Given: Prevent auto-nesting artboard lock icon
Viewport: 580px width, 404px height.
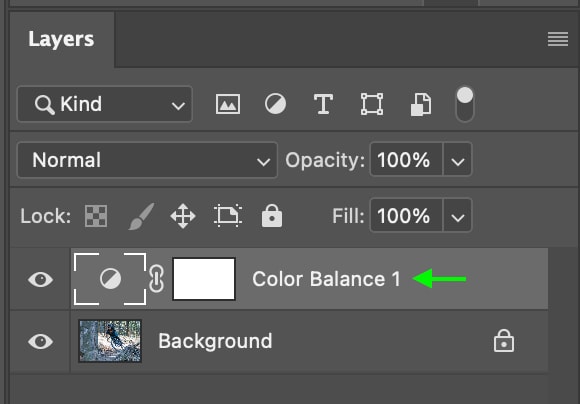Looking at the screenshot, I should [228, 215].
